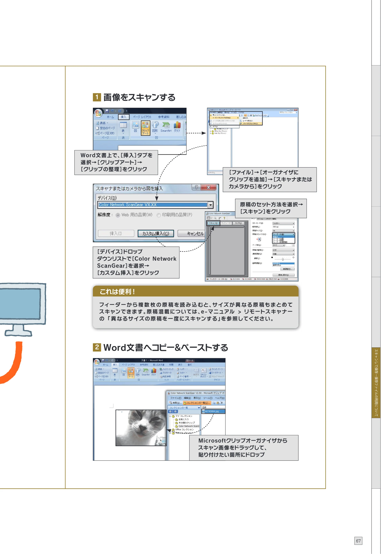Click ブックマーク in step 2 Word ribbon
Screen dimensions: 392x554
click(165, 373)
